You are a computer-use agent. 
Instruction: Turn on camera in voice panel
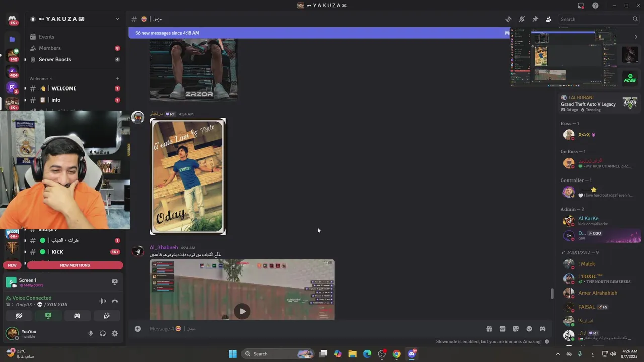click(19, 316)
